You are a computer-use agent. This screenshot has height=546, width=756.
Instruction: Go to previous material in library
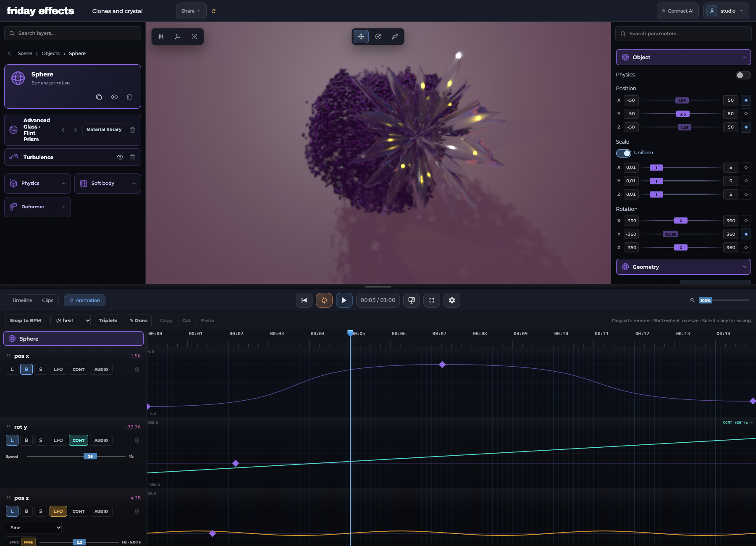click(63, 130)
